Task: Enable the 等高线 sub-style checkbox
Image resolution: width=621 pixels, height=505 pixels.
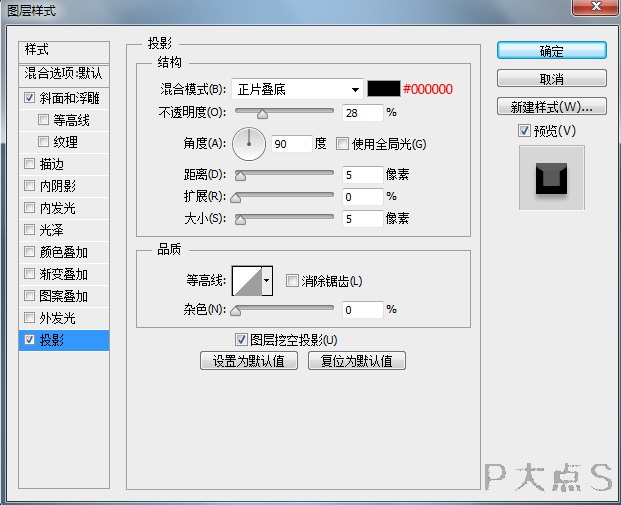Action: coord(43,119)
